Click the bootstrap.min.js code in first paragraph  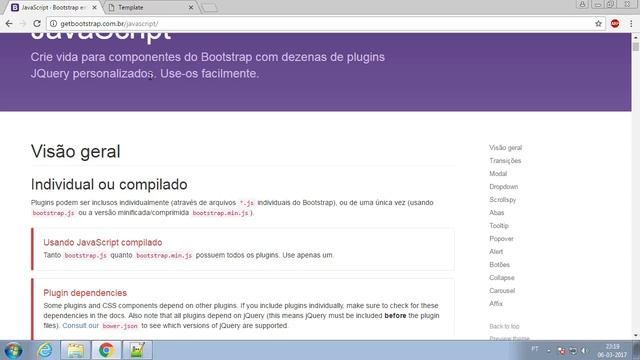[x=220, y=213]
